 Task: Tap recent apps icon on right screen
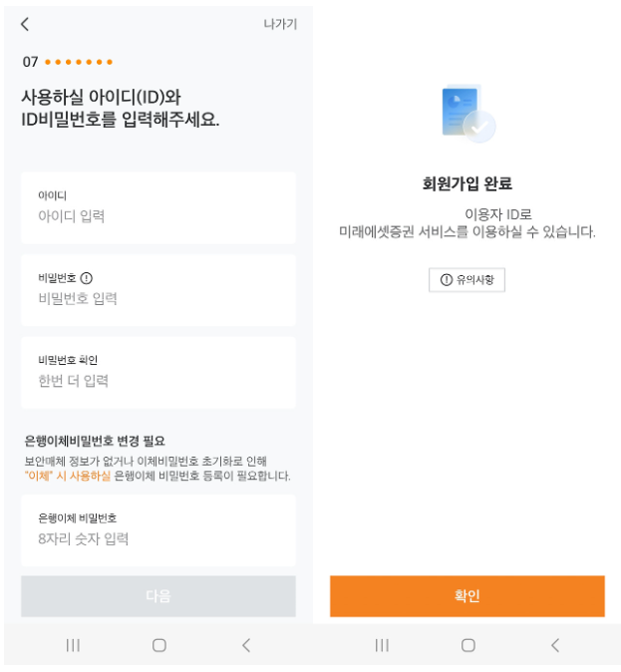click(382, 645)
